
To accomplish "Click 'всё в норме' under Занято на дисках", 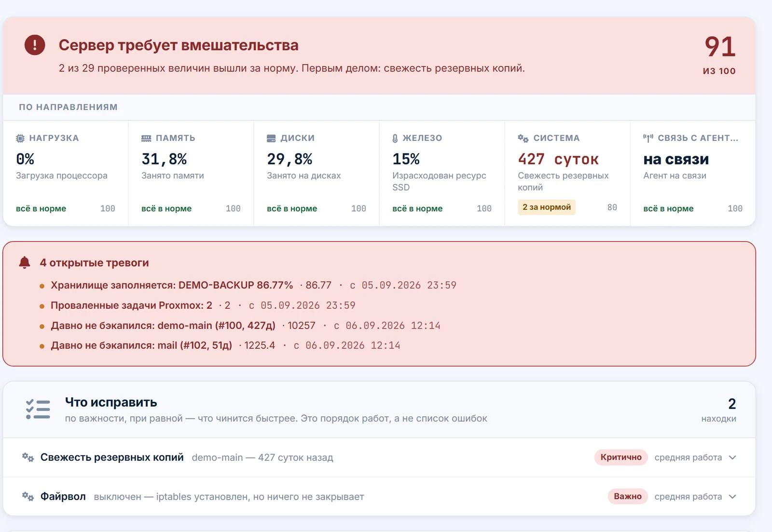I will (x=292, y=208).
